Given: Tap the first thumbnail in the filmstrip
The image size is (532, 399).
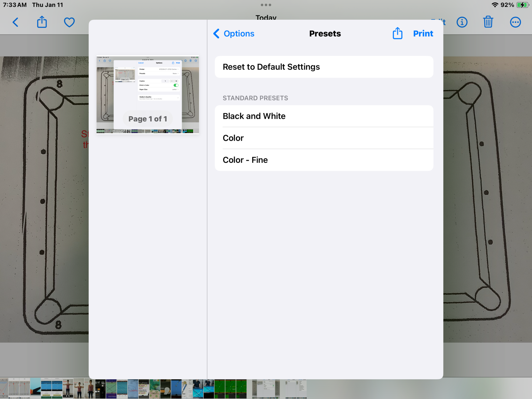Looking at the screenshot, I should point(4,389).
